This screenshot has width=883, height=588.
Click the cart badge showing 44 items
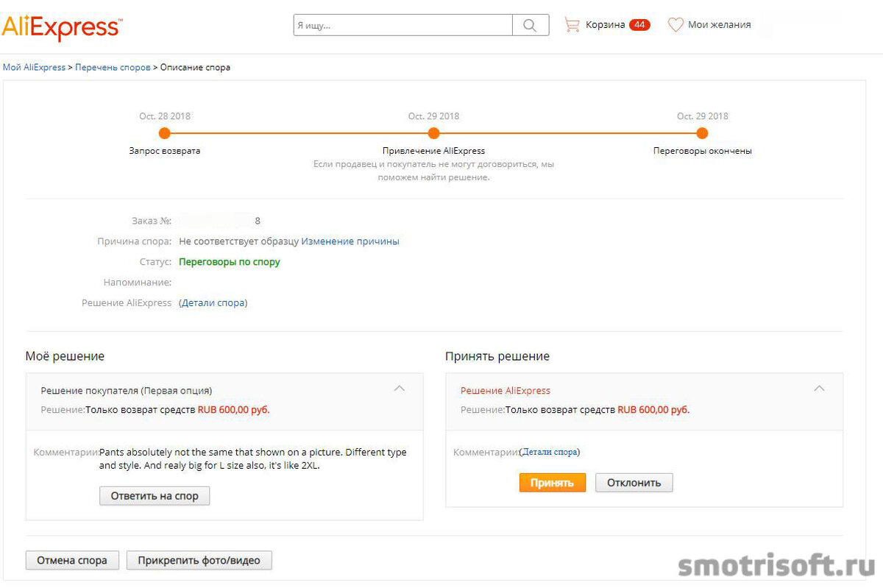pyautogui.click(x=639, y=24)
